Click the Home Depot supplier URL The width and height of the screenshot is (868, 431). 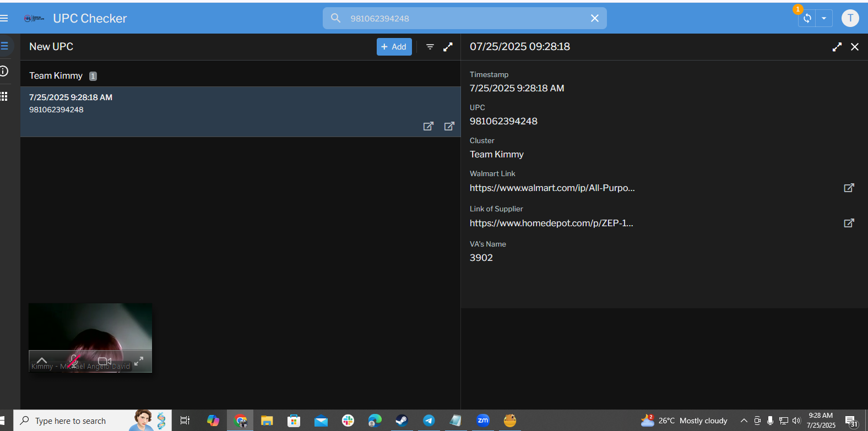pyautogui.click(x=551, y=223)
